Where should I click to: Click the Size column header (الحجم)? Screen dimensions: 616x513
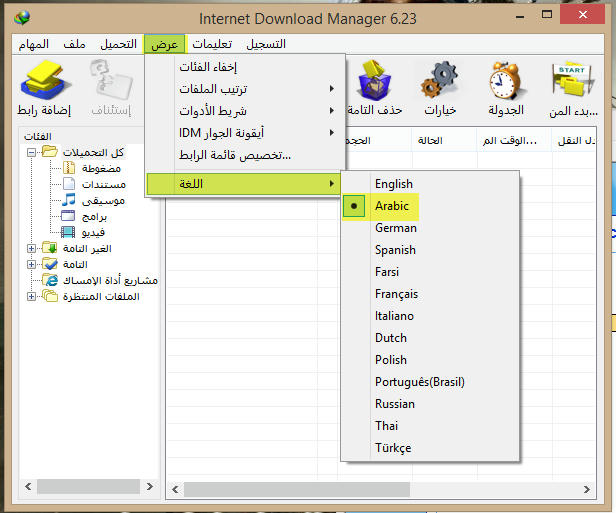(x=378, y=140)
